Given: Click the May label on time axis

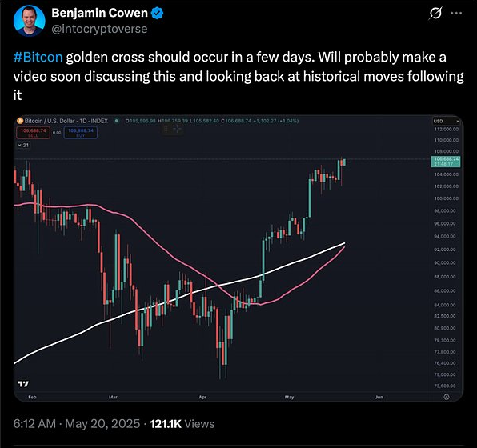Looking at the screenshot, I should (289, 398).
